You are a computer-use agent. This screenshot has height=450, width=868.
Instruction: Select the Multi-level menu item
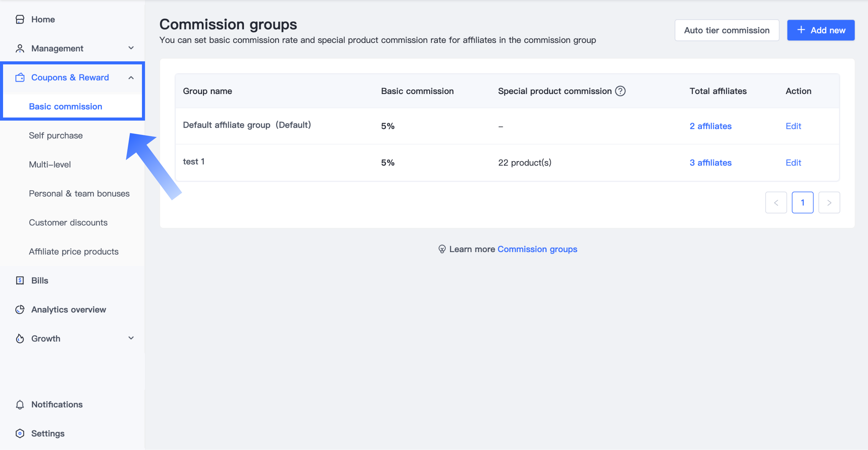tap(50, 165)
